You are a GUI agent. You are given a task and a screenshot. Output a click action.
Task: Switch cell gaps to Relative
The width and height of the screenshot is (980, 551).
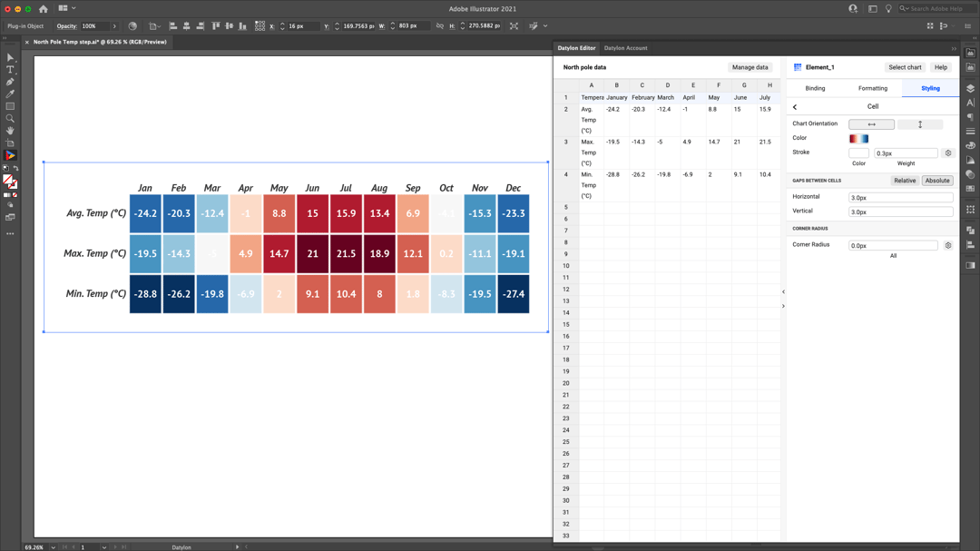tap(904, 181)
